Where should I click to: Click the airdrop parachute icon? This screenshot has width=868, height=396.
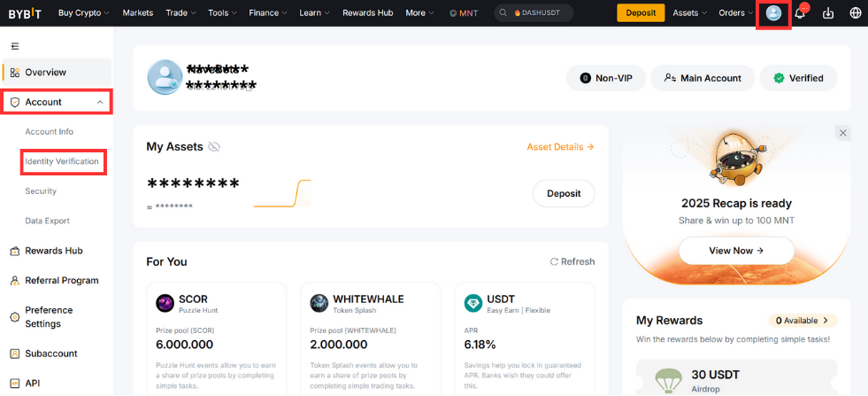coord(668,382)
